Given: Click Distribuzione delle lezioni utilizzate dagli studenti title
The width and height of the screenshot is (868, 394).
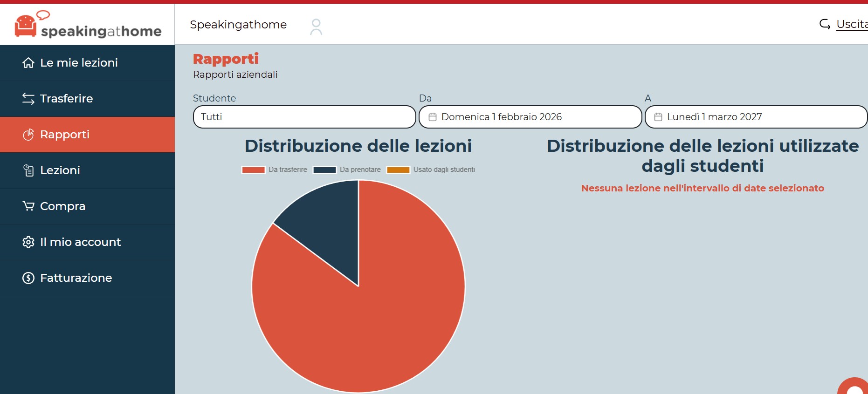Looking at the screenshot, I should [x=703, y=156].
